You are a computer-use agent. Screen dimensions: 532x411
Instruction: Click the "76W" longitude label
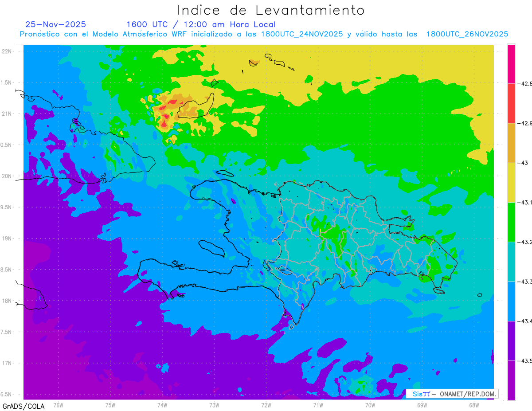coord(58,405)
